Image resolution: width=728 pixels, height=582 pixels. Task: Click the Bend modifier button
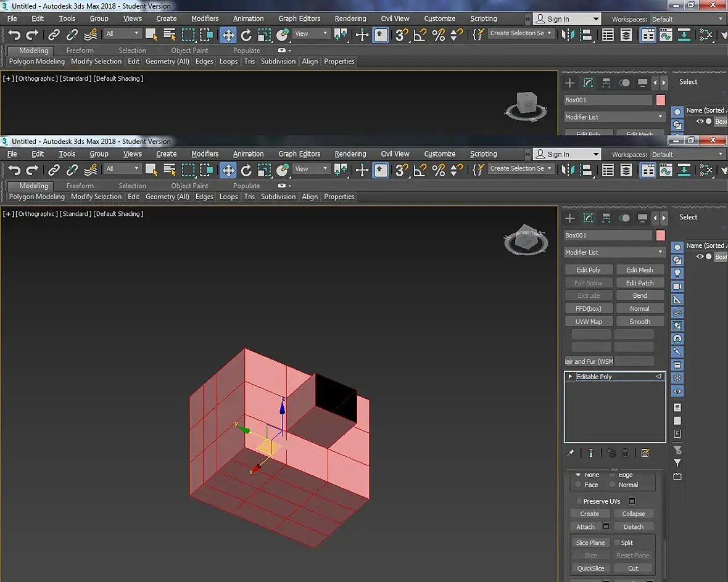pos(640,296)
